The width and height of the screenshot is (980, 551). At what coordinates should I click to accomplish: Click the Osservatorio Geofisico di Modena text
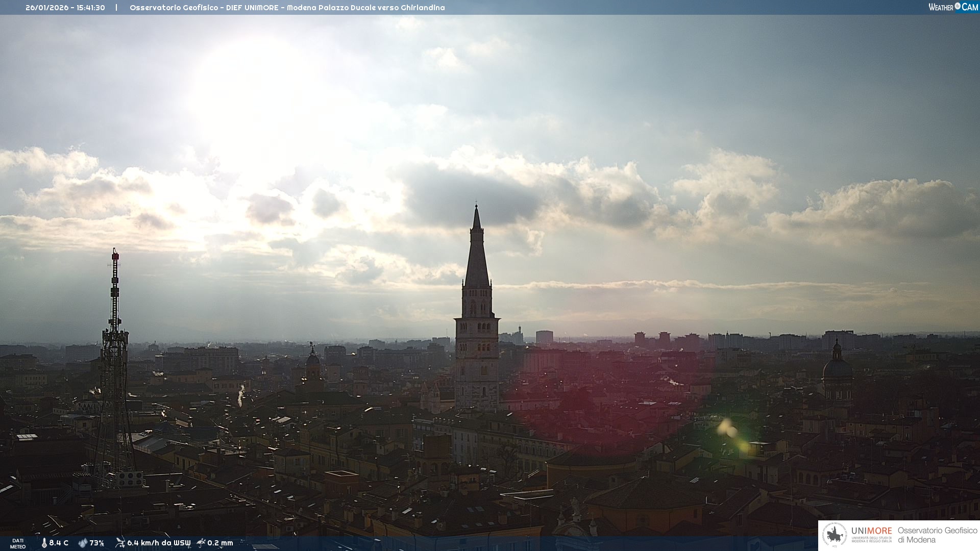pyautogui.click(x=937, y=535)
